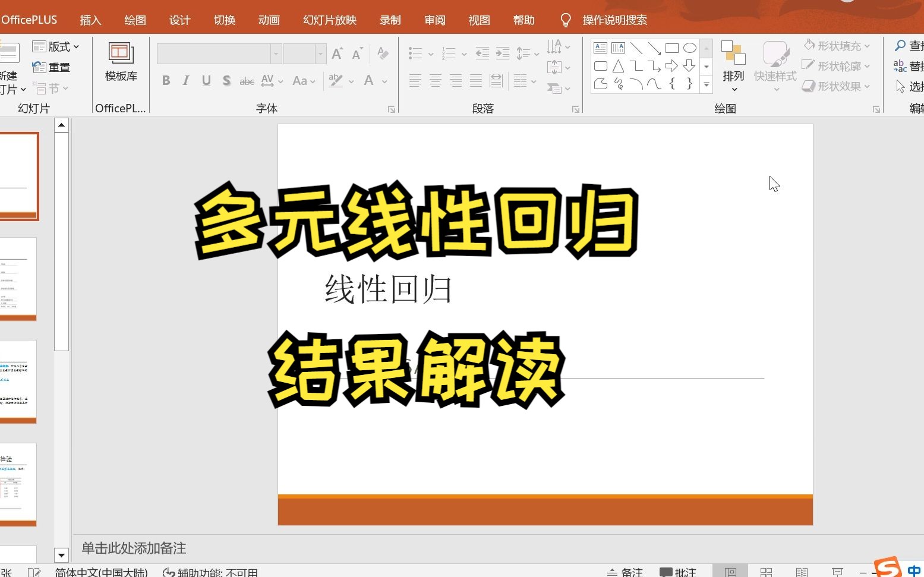Insert a rectangle shape from the drawing gallery
Viewport: 924px width, 577px height.
(x=672, y=47)
